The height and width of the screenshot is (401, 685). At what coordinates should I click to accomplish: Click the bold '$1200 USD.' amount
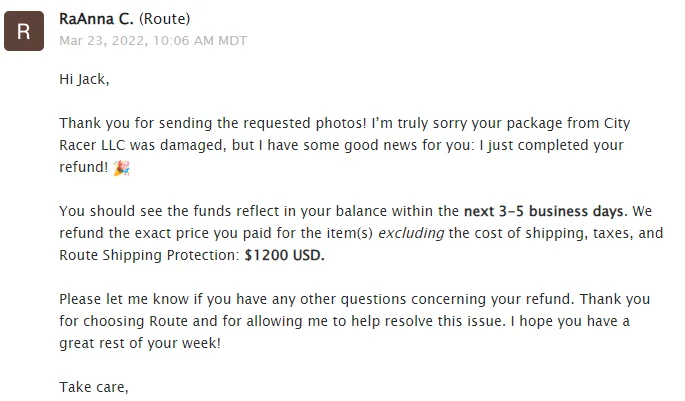click(x=285, y=255)
